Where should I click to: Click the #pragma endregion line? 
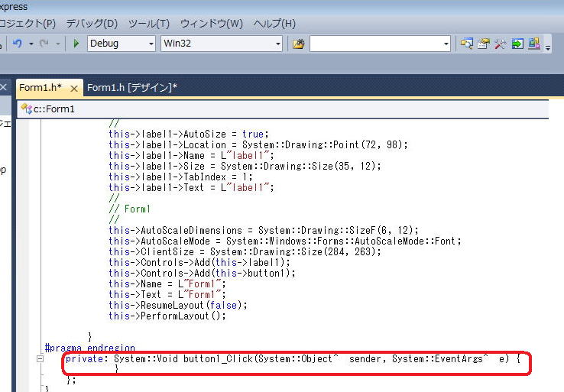click(x=90, y=348)
